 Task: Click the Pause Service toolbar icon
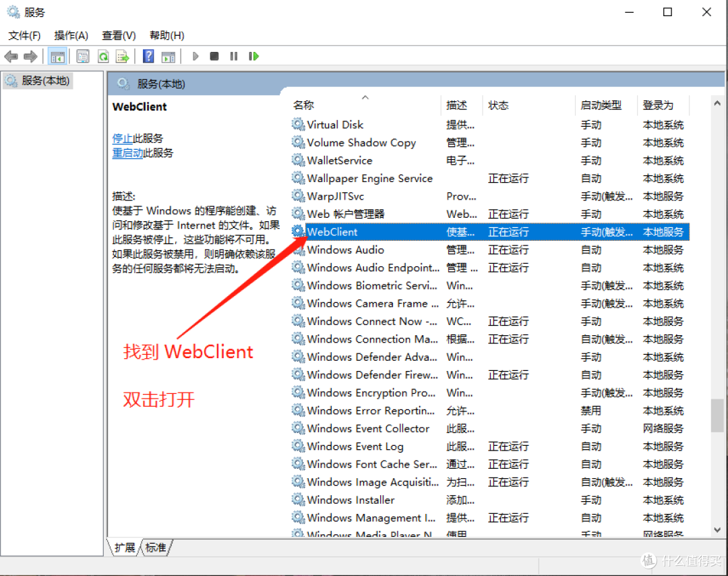[x=234, y=57]
